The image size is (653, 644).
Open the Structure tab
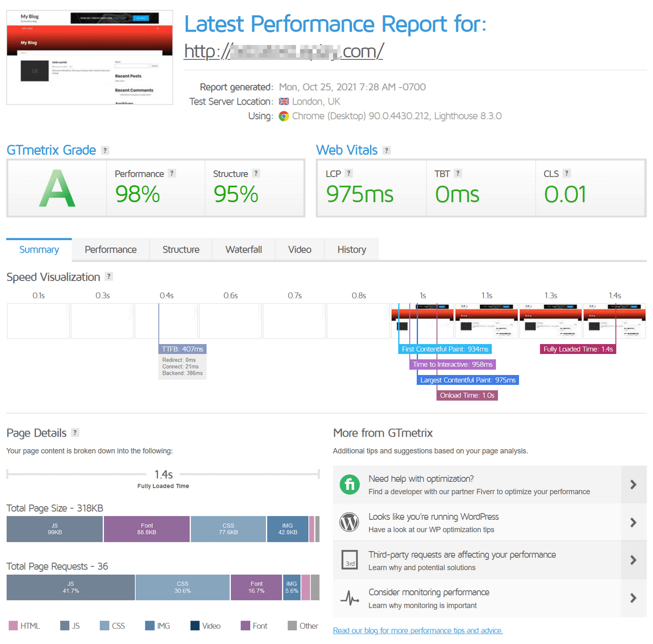pyautogui.click(x=181, y=250)
